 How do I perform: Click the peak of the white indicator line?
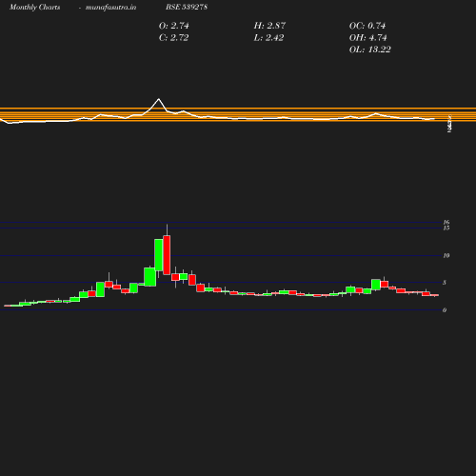pos(159,99)
